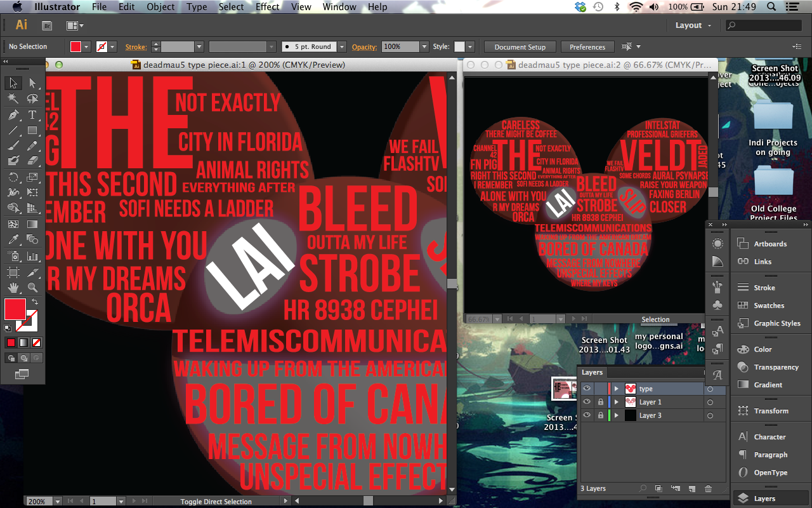Open Adobe Bridge from Br icon

pos(47,26)
